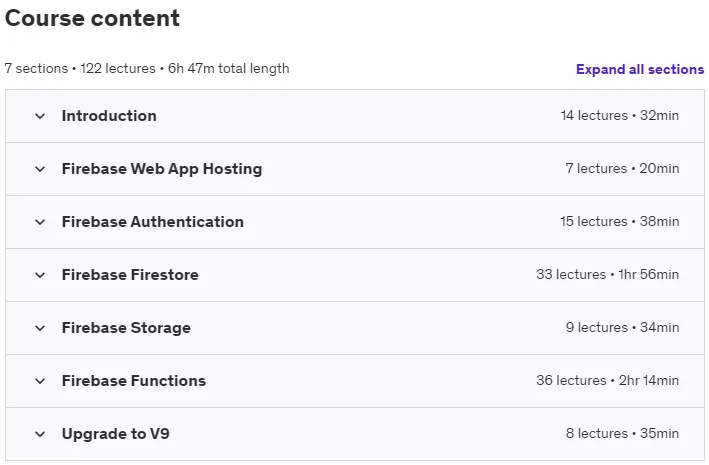Open the Upgrade to V9 section title

(116, 434)
